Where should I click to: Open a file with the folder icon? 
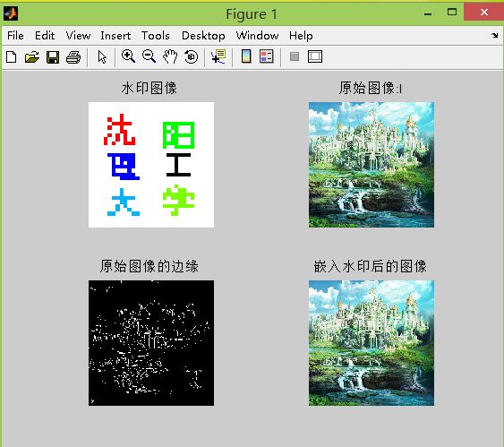point(32,57)
